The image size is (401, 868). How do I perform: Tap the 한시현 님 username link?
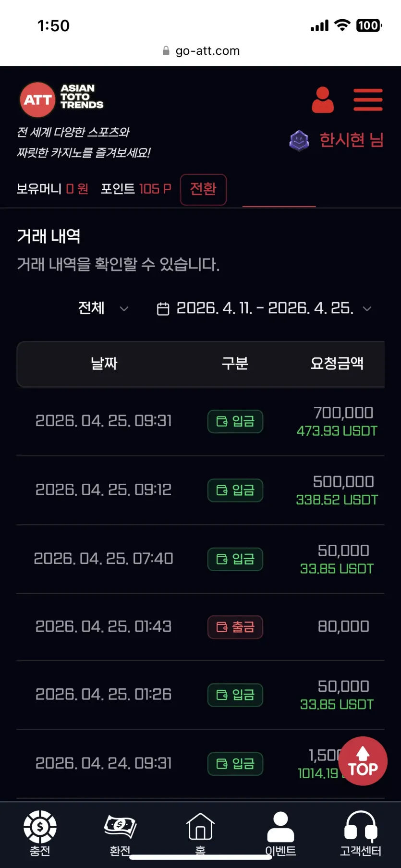[352, 140]
